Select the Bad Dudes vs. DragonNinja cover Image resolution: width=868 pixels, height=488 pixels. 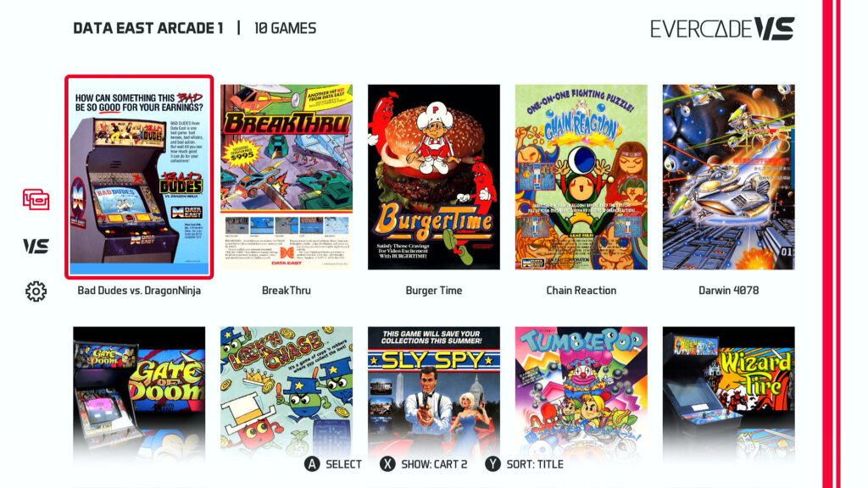tap(139, 177)
